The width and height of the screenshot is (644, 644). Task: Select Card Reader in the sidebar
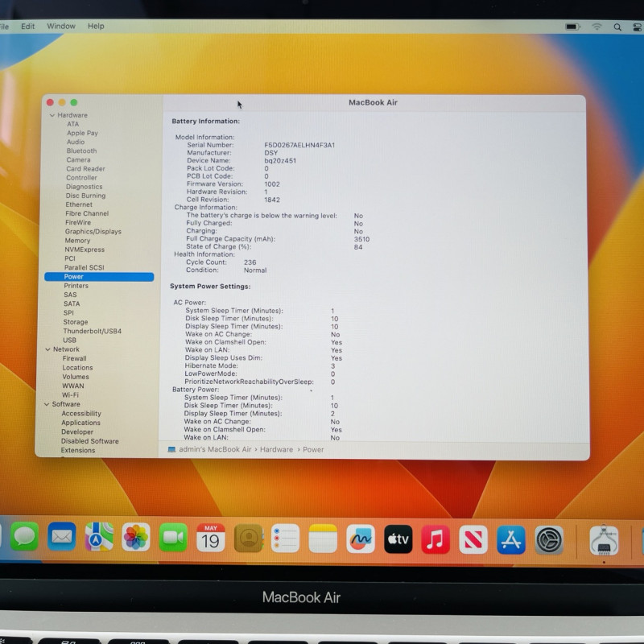(85, 169)
